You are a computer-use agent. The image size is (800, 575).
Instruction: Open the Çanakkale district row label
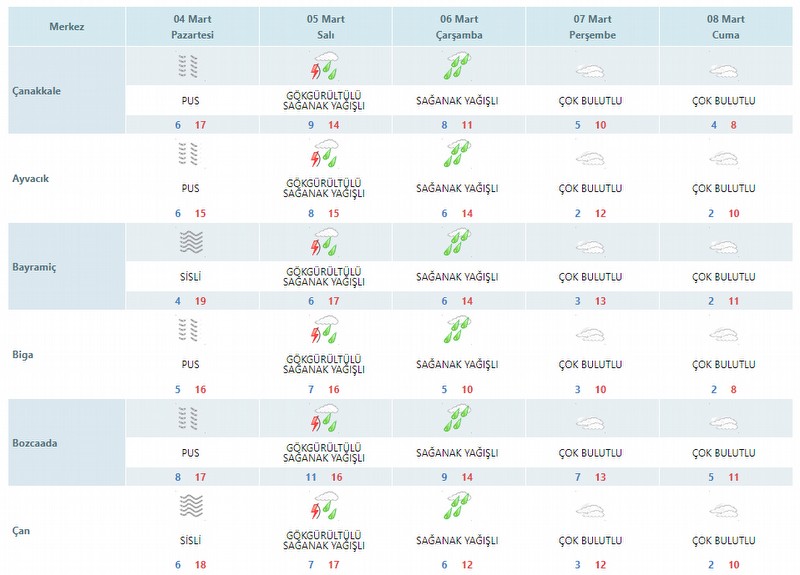click(36, 91)
